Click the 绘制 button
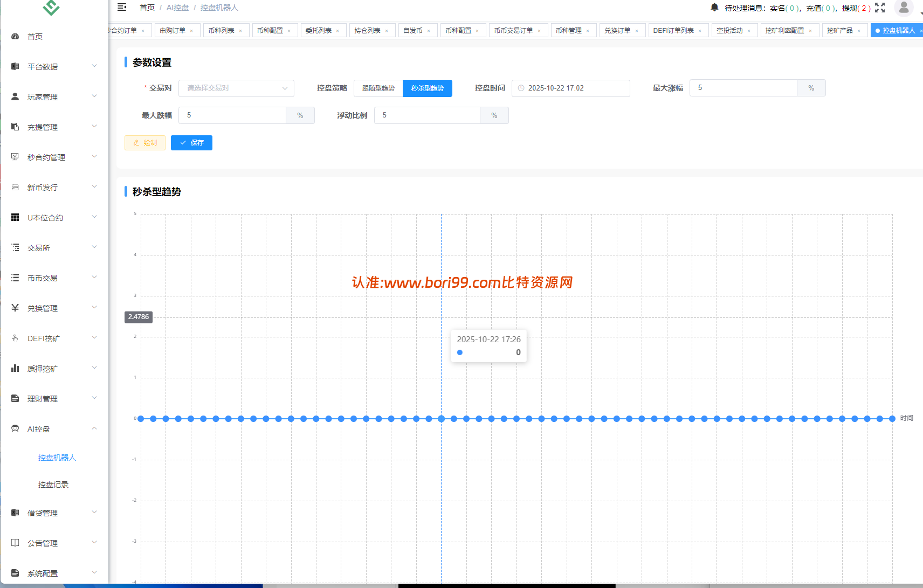The height and width of the screenshot is (588, 923). [x=145, y=143]
